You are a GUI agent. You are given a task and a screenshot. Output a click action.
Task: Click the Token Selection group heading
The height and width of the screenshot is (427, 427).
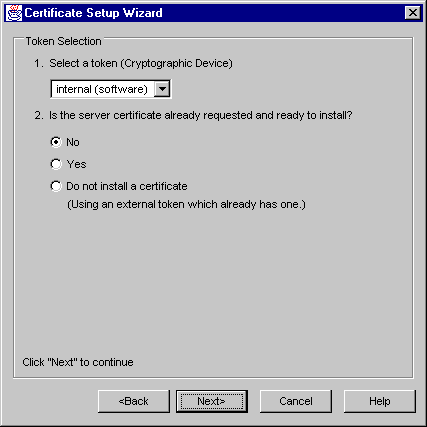[63, 41]
